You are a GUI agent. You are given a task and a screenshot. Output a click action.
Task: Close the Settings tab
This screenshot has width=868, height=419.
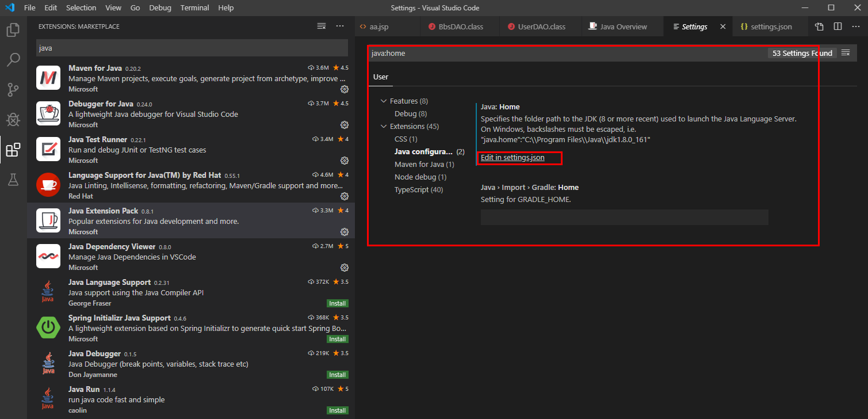click(x=723, y=26)
